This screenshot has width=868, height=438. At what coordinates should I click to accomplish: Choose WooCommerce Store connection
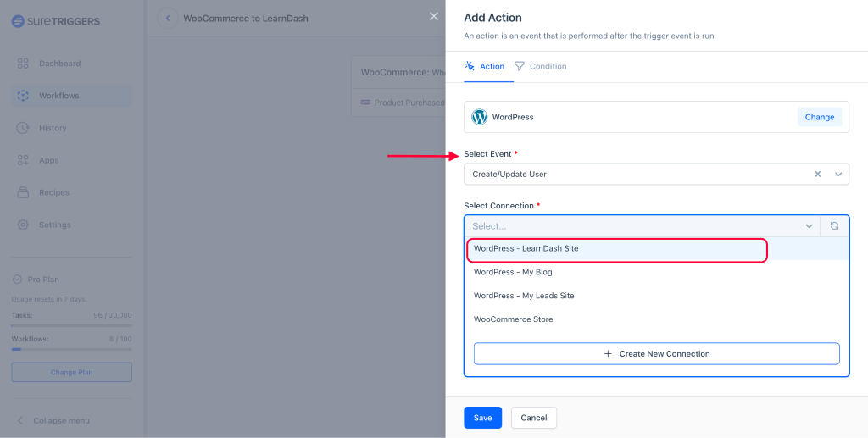pyautogui.click(x=657, y=319)
